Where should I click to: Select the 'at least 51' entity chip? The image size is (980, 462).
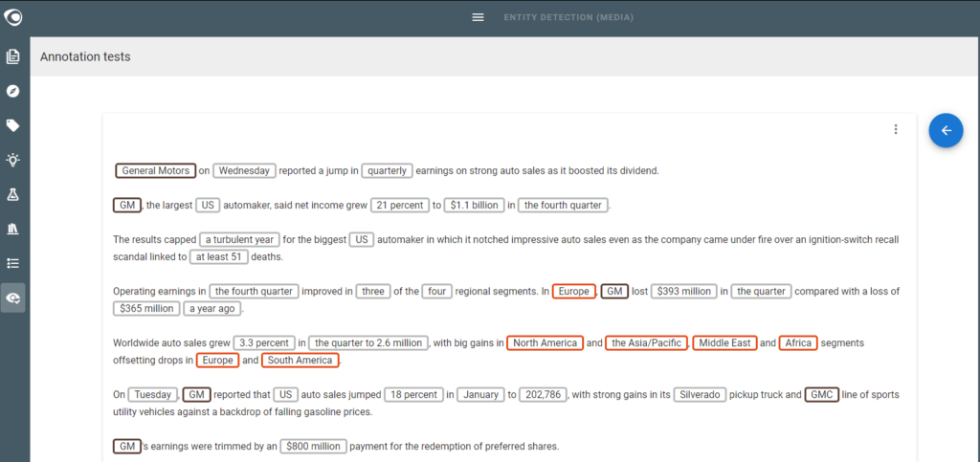pos(219,256)
